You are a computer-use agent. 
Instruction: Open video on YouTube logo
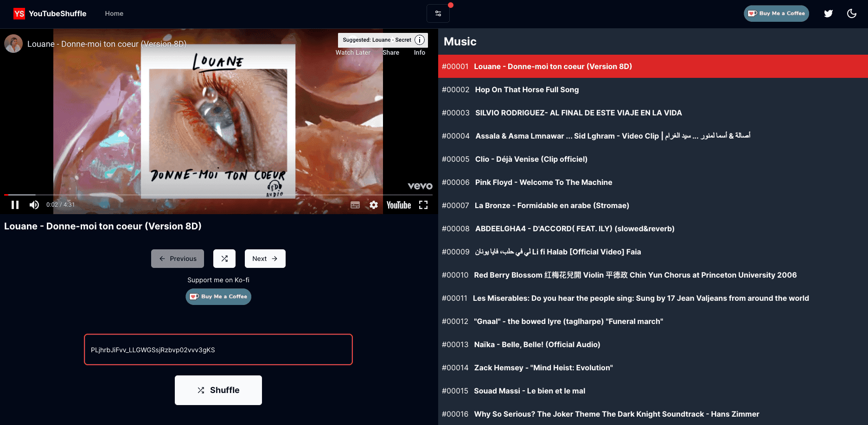(x=399, y=205)
